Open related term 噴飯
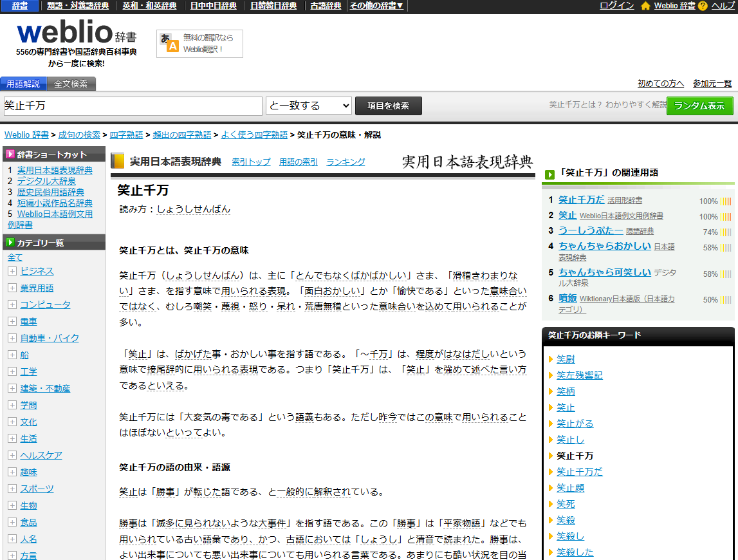738x560 pixels. coord(567,298)
